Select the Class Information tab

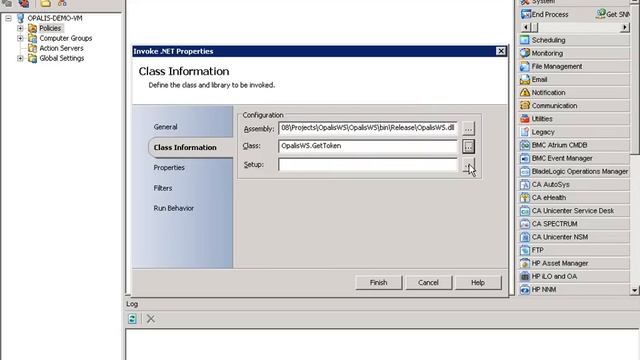pos(185,147)
